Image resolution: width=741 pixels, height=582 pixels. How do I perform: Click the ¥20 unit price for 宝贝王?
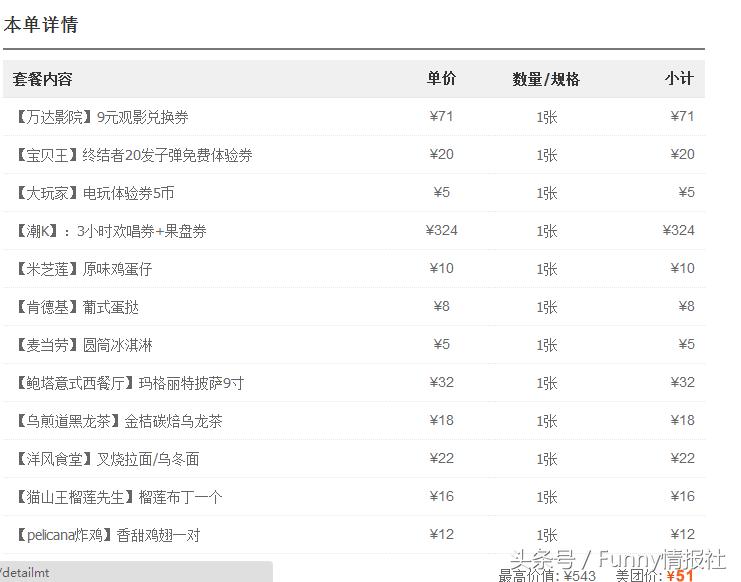point(441,154)
